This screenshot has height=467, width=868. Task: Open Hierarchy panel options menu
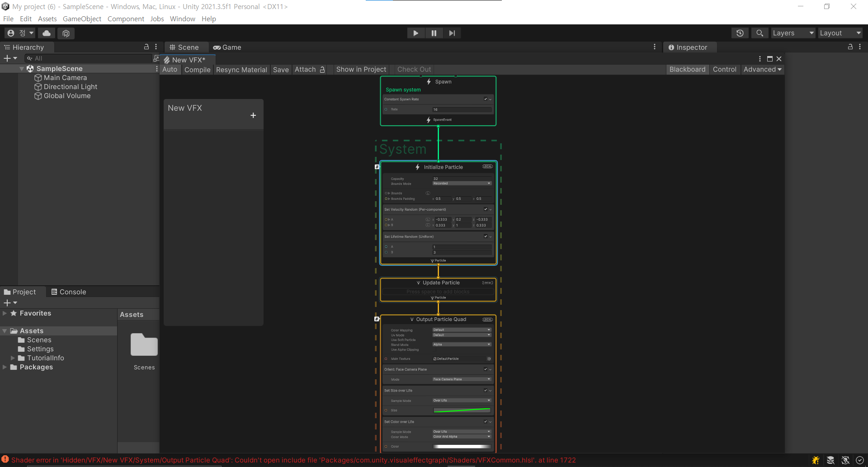pos(156,47)
